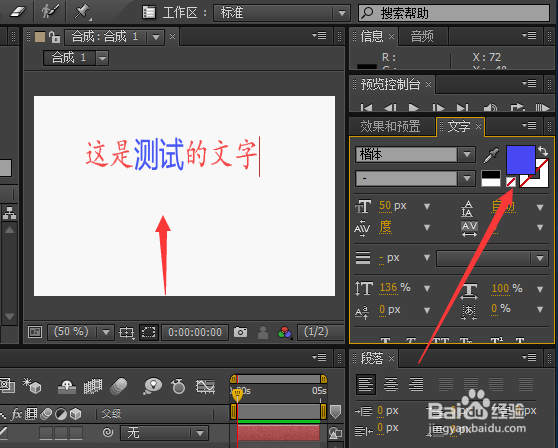Click the always preview this view icon

(35, 332)
